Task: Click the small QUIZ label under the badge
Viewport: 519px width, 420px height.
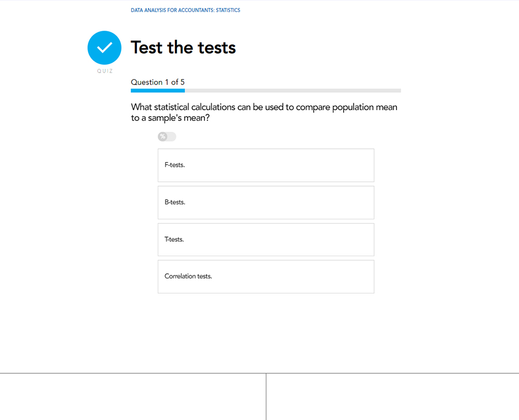Action: (x=104, y=71)
